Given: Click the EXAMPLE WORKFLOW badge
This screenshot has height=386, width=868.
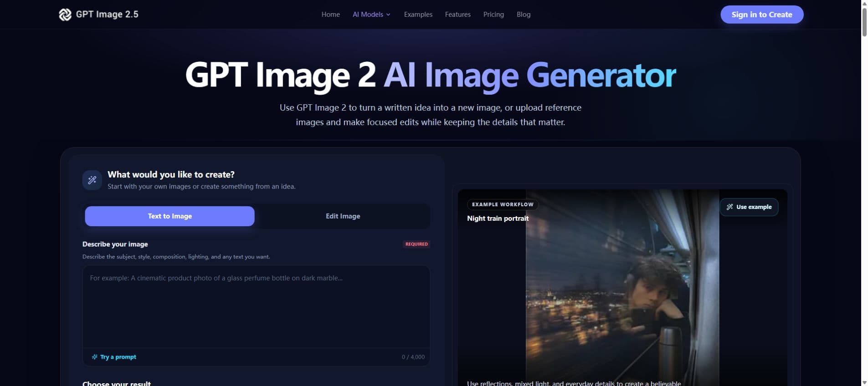Looking at the screenshot, I should coord(503,204).
